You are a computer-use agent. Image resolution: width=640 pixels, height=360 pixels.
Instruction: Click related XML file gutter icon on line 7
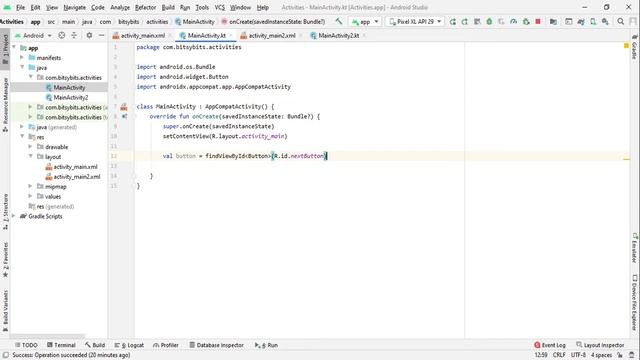pyautogui.click(x=124, y=107)
